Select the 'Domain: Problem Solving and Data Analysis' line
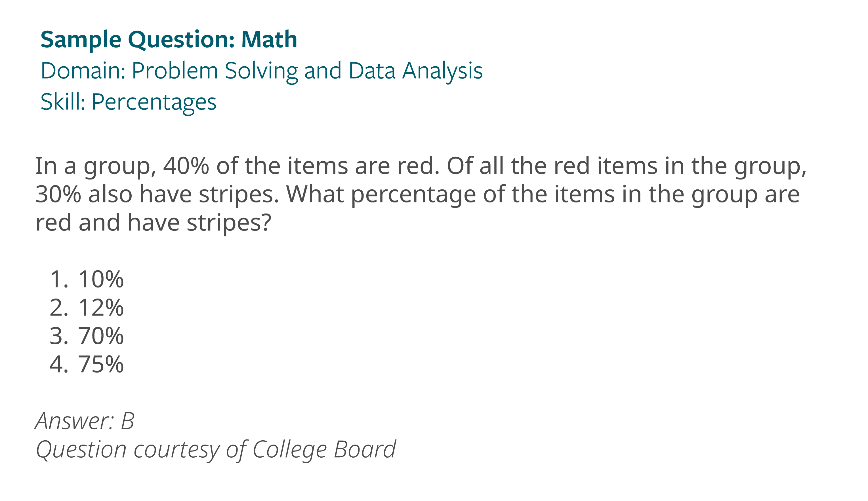The height and width of the screenshot is (501, 868). point(262,71)
